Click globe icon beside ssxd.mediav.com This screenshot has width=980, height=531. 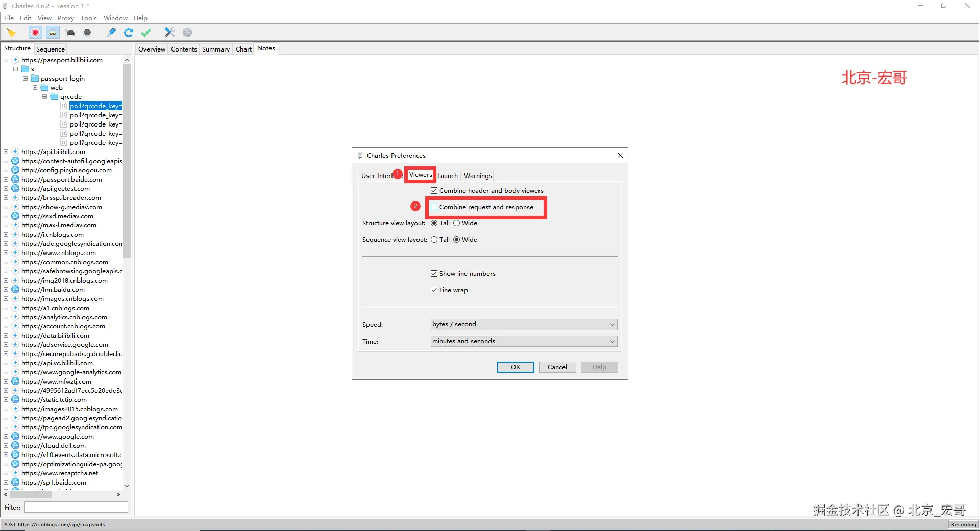pyautogui.click(x=15, y=216)
